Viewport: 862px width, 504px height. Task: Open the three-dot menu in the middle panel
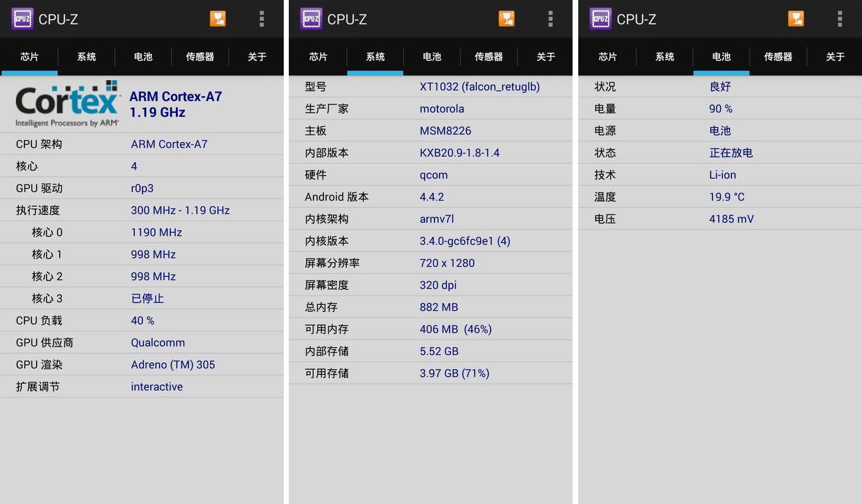(550, 19)
